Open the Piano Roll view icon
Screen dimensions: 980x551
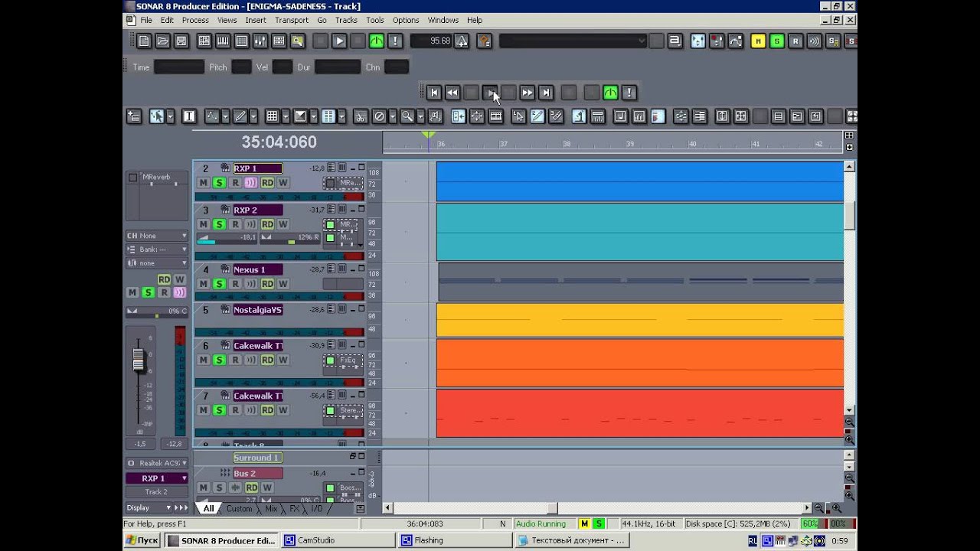(x=223, y=41)
